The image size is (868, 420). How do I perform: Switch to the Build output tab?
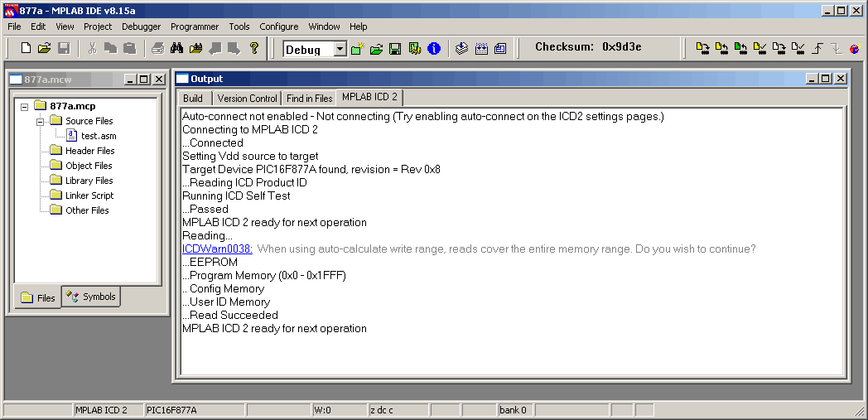tap(193, 99)
